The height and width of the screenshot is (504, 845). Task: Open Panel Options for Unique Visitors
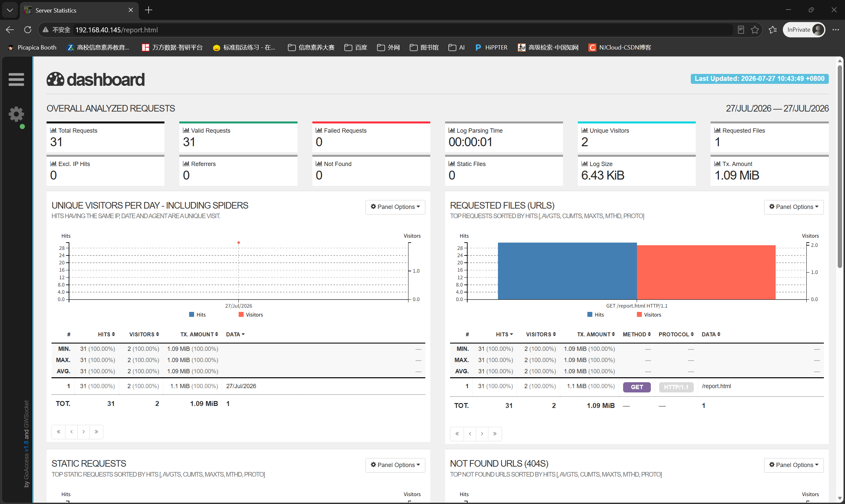point(395,207)
